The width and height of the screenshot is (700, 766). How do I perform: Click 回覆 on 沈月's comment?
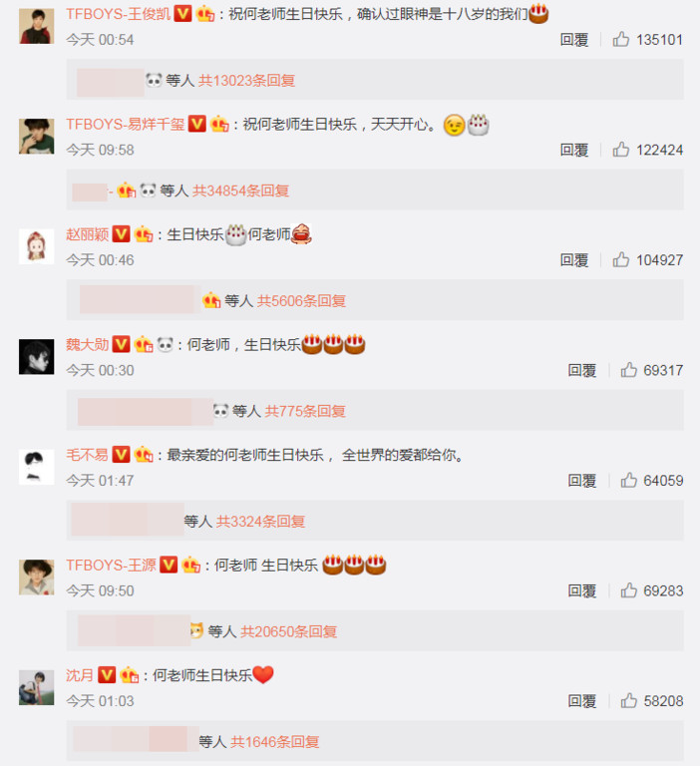[x=581, y=701]
